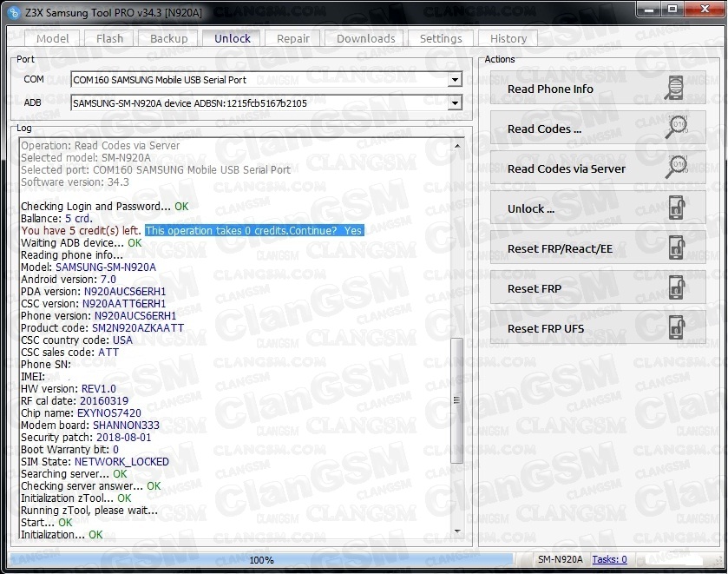
Task: Click 'Ballance: 5 crd.' log line
Action: [x=56, y=219]
